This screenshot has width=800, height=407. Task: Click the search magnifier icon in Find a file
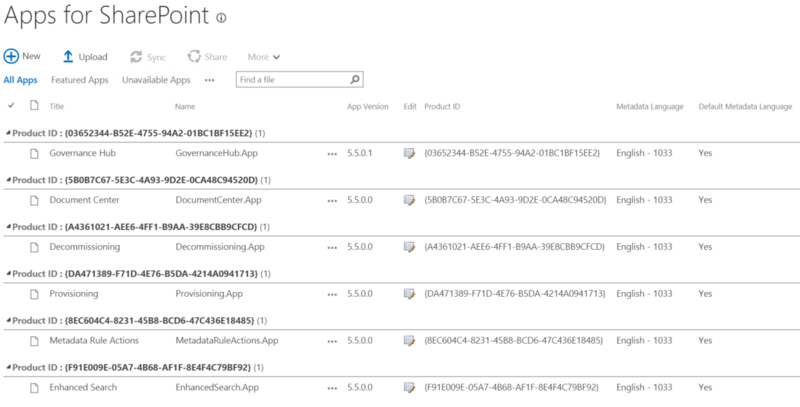355,80
